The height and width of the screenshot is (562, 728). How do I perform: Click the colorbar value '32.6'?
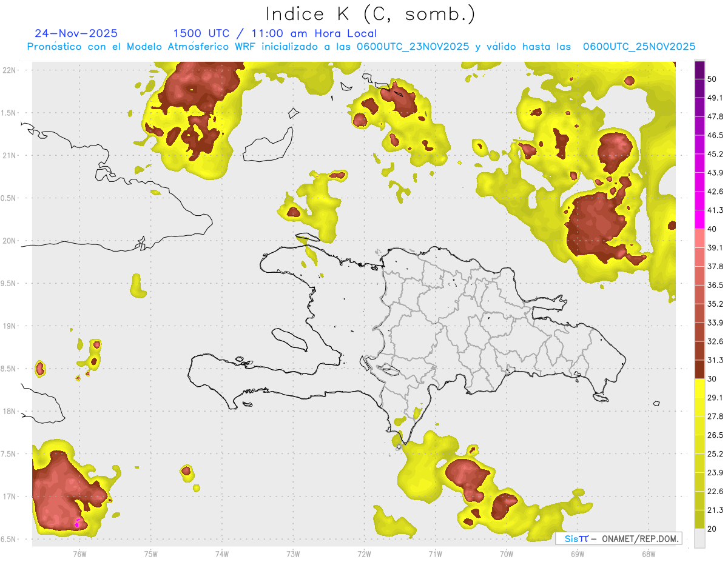click(715, 341)
